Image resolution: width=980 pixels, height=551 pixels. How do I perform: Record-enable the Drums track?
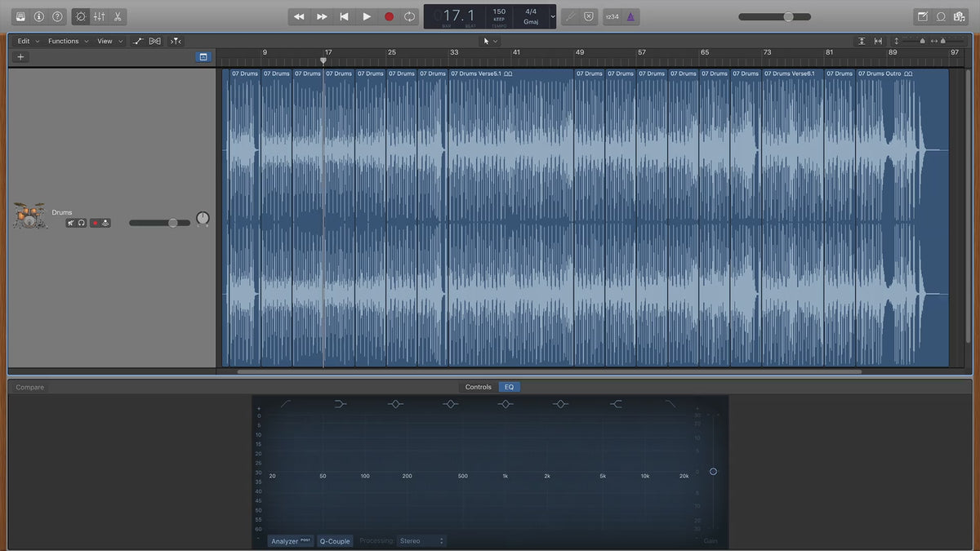point(95,223)
